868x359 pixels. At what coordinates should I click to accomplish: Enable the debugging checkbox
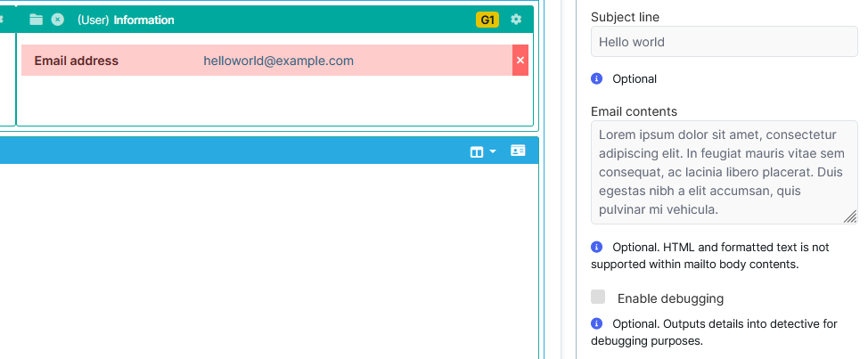coord(598,298)
